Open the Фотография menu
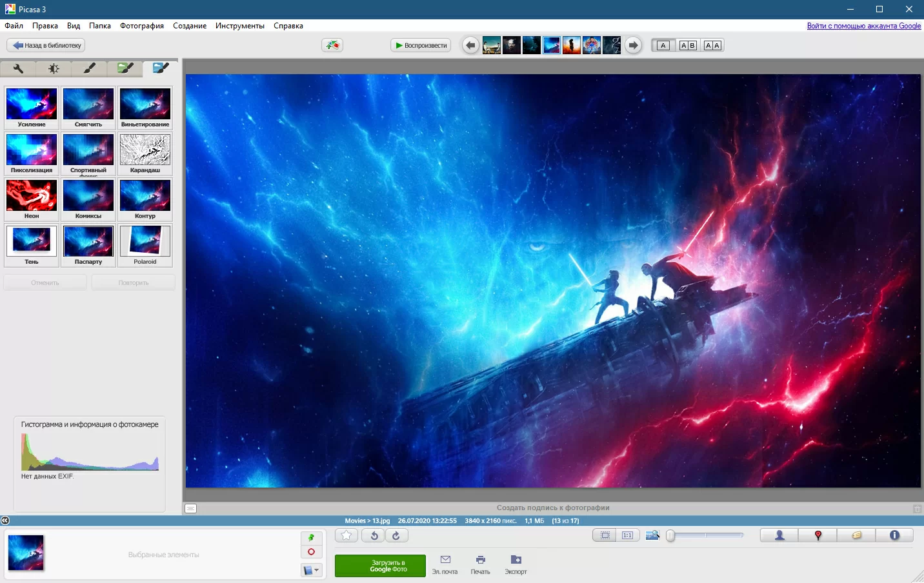Screen dimensions: 924x583 [x=142, y=26]
